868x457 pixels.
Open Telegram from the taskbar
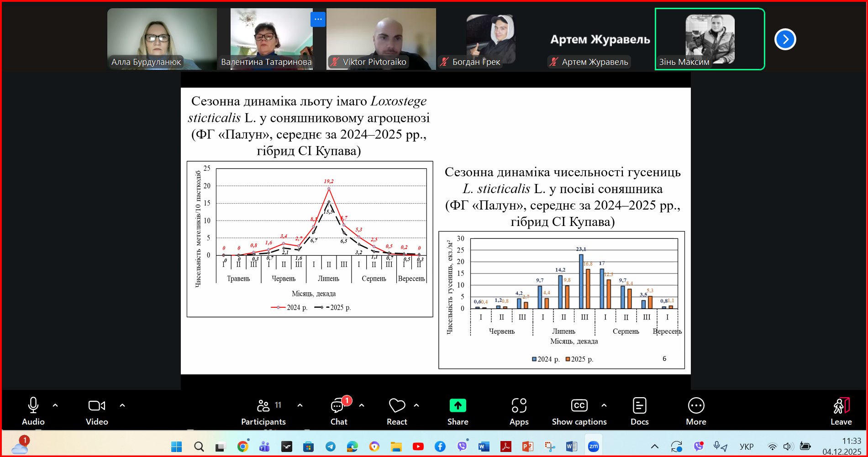pyautogui.click(x=331, y=446)
